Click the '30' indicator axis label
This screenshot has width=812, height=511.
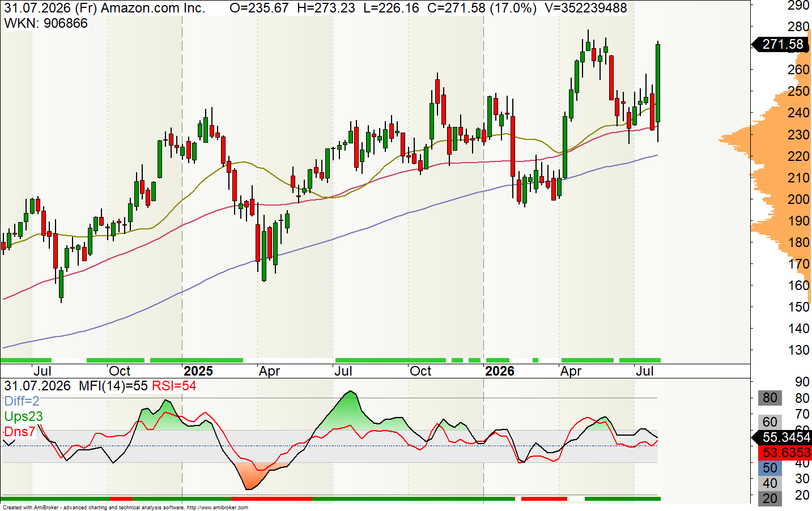coord(802,479)
